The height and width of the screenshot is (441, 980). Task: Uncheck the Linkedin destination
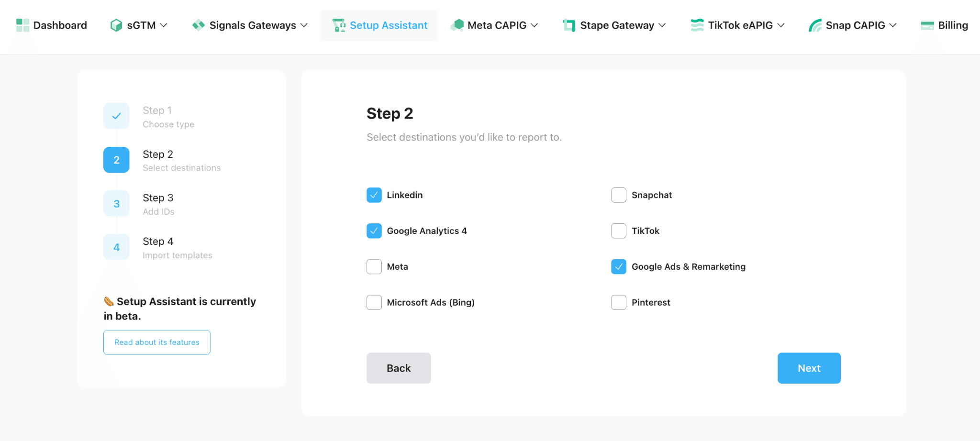[374, 195]
